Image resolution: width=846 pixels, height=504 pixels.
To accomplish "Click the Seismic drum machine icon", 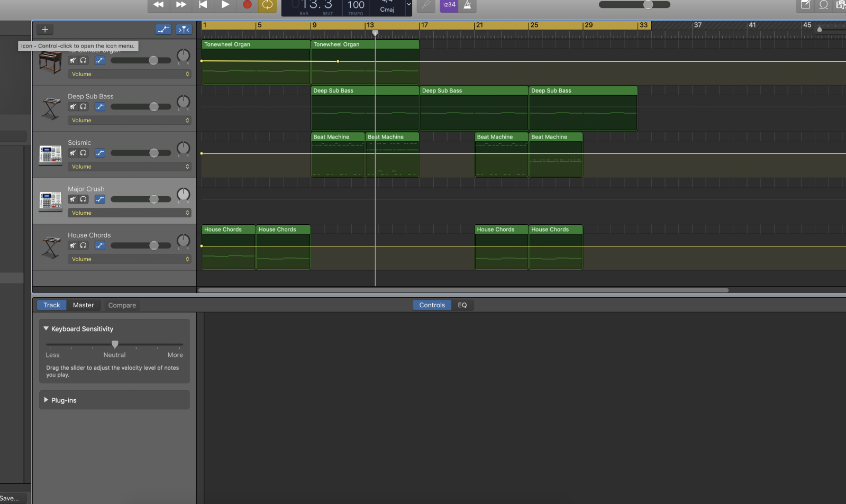I will 51,154.
